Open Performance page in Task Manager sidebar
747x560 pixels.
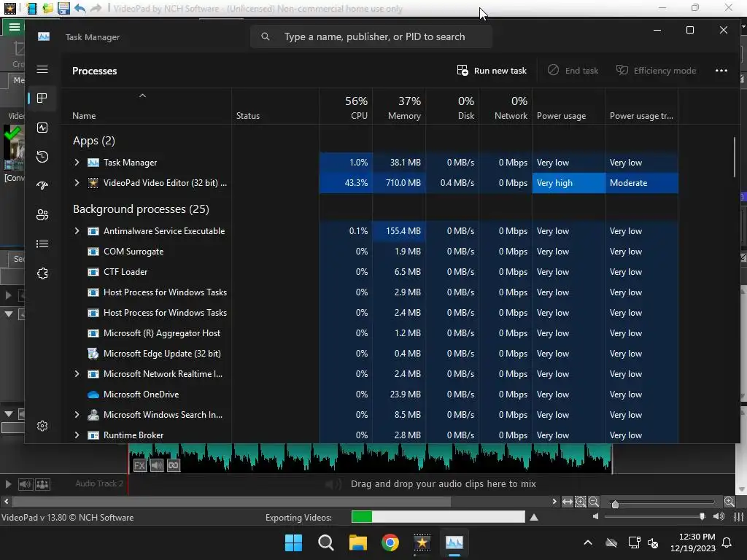tap(42, 128)
